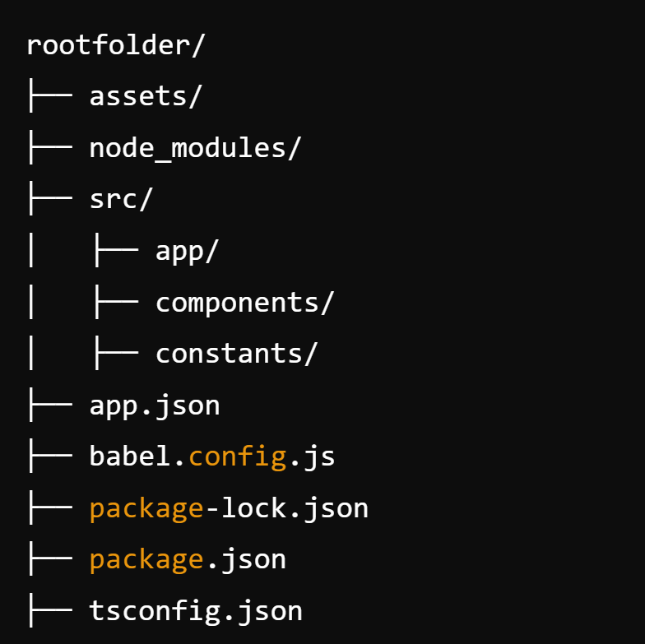This screenshot has height=644, width=645.
Task: Open the package.json file entry
Action: click(x=188, y=560)
